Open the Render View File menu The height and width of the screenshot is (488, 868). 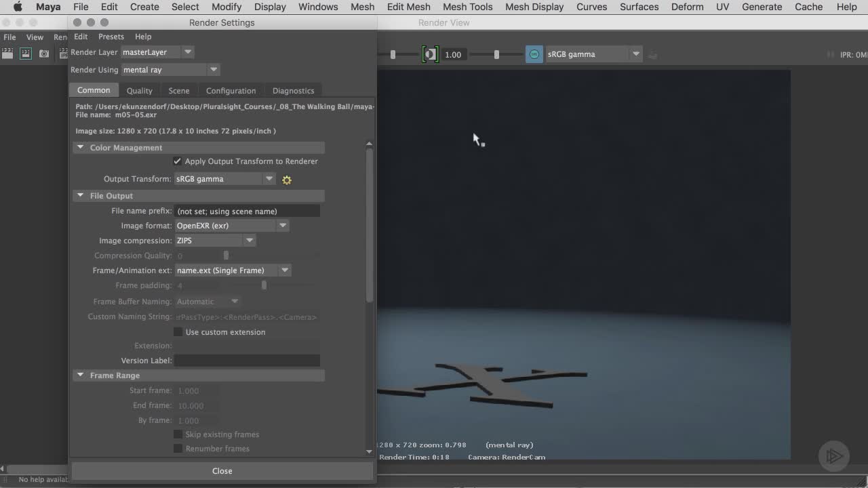coord(9,37)
